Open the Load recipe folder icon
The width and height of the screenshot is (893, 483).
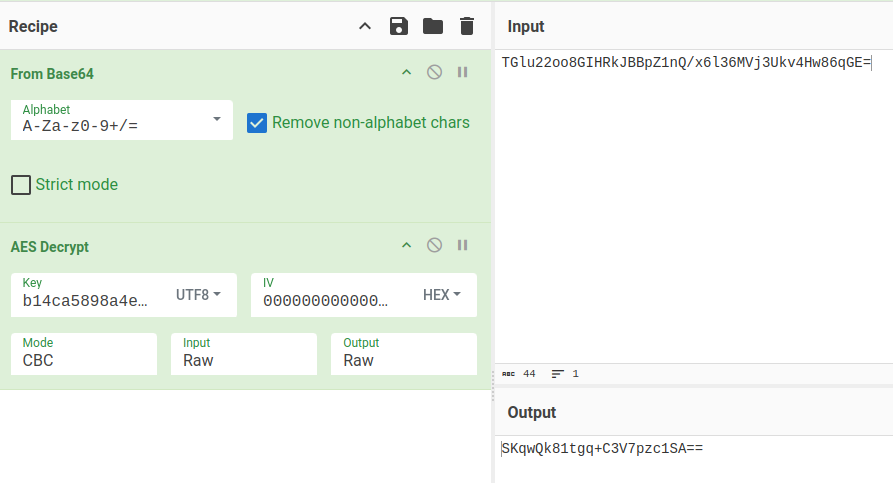[x=433, y=26]
